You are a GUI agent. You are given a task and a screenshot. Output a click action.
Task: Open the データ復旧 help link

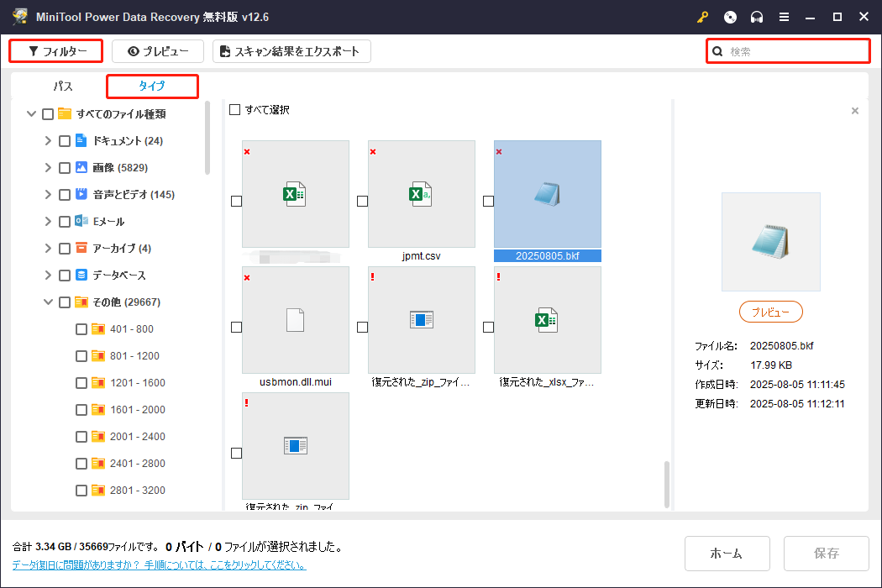pos(160,565)
